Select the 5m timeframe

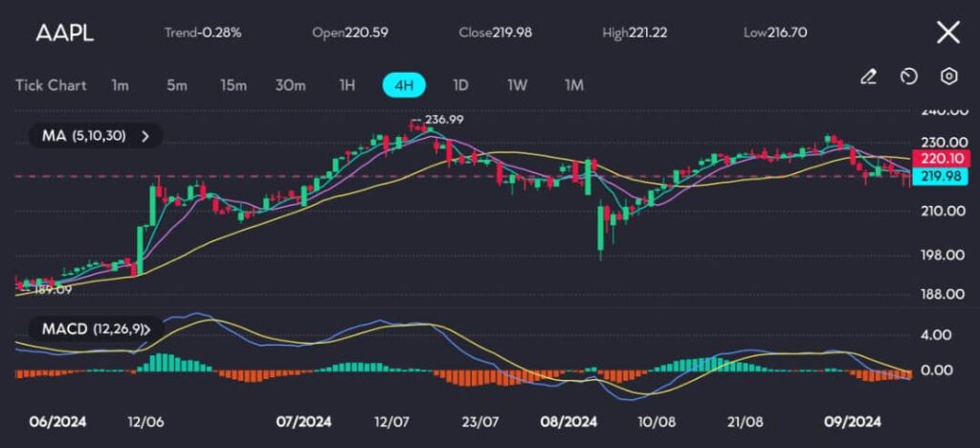[176, 85]
